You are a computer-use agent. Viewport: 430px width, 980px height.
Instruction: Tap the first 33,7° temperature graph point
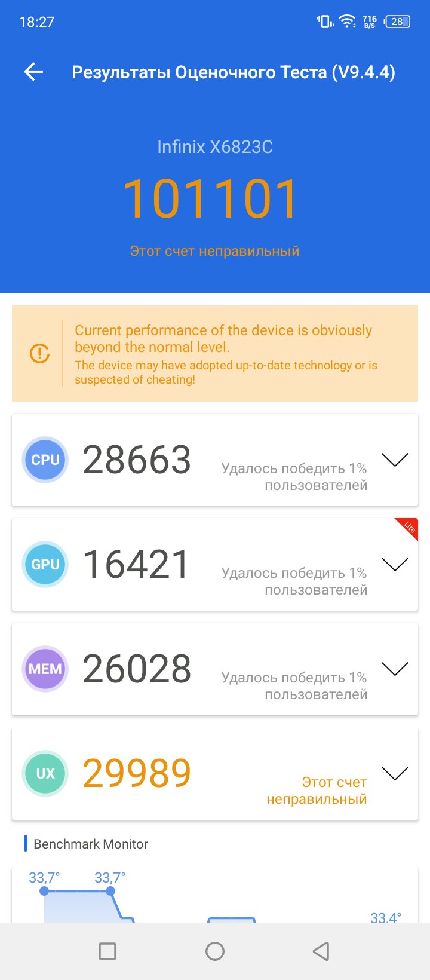click(x=44, y=891)
